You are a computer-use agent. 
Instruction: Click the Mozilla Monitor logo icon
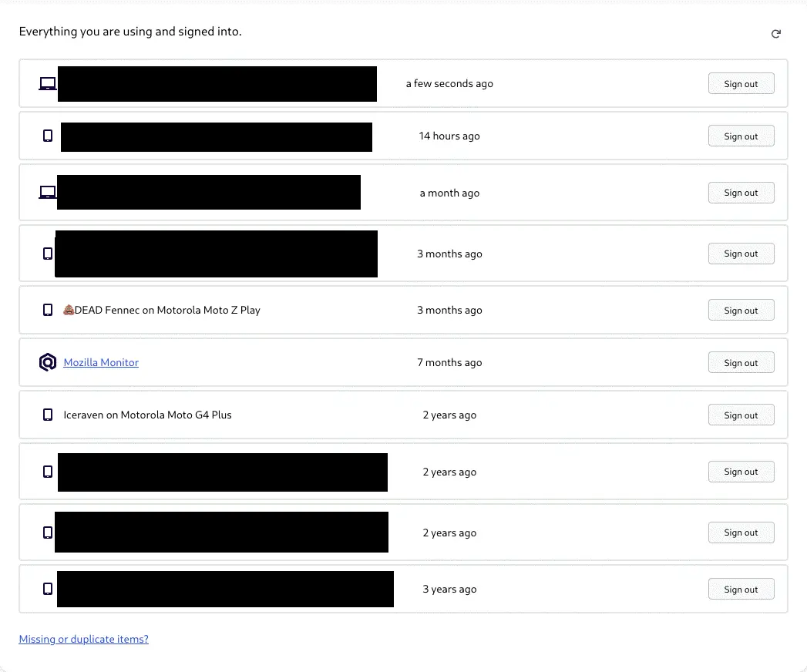click(48, 362)
